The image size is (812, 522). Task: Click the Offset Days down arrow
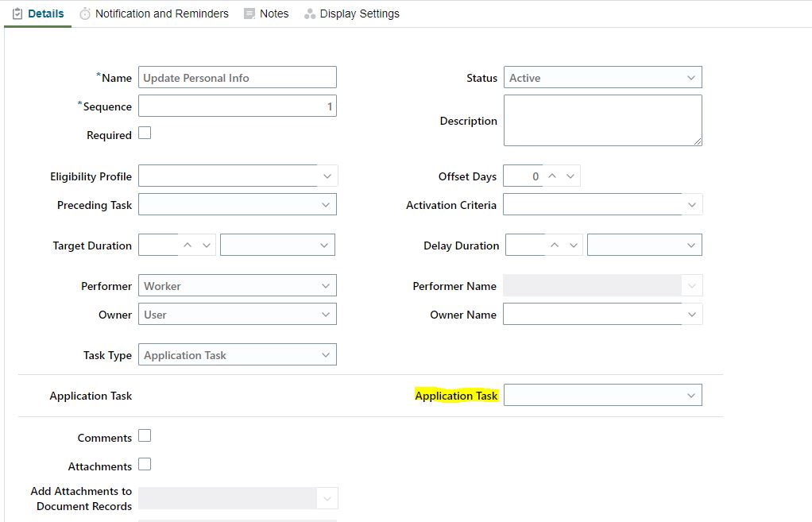coord(569,176)
